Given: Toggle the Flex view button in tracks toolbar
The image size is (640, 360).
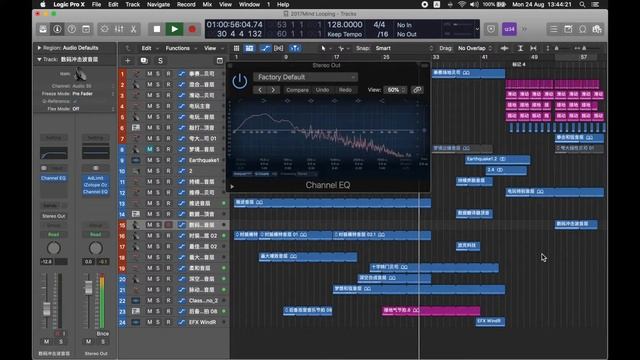Looking at the screenshot, I should 278,48.
